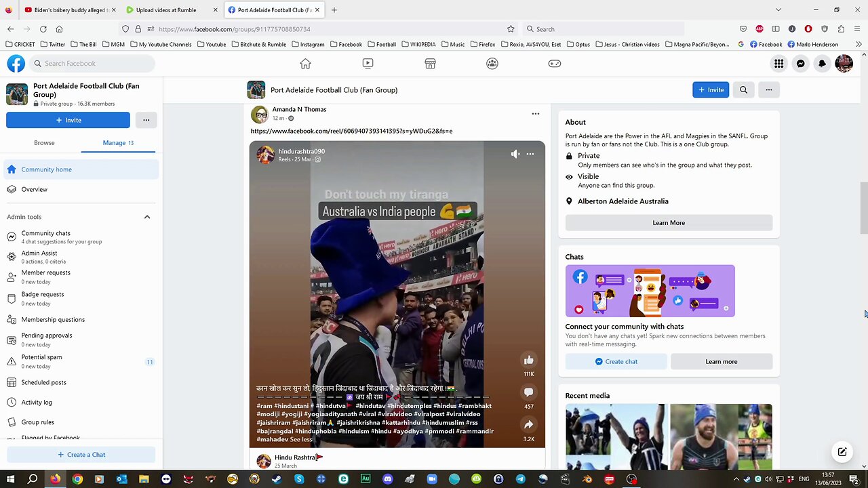Click the blue Invite button in sidebar
The height and width of the screenshot is (488, 868).
tap(68, 120)
